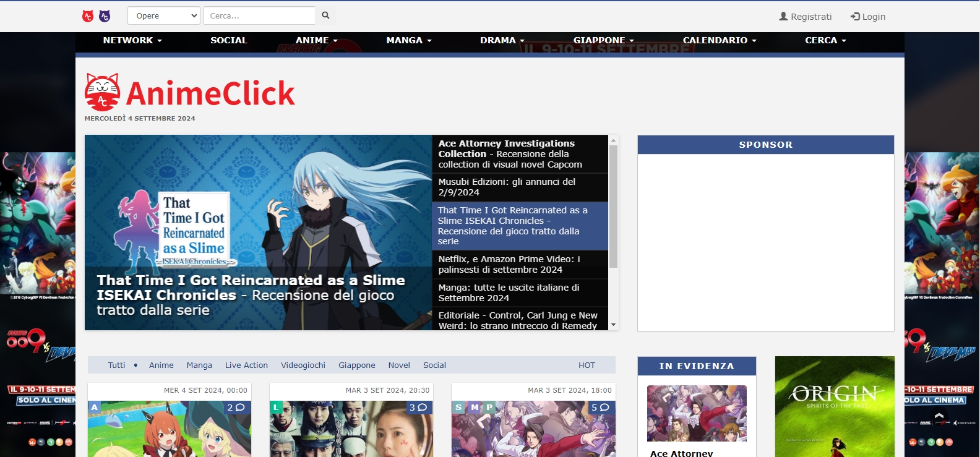Click the Origin Spirits of the Past poster
Image resolution: width=980 pixels, height=457 pixels.
click(835, 406)
